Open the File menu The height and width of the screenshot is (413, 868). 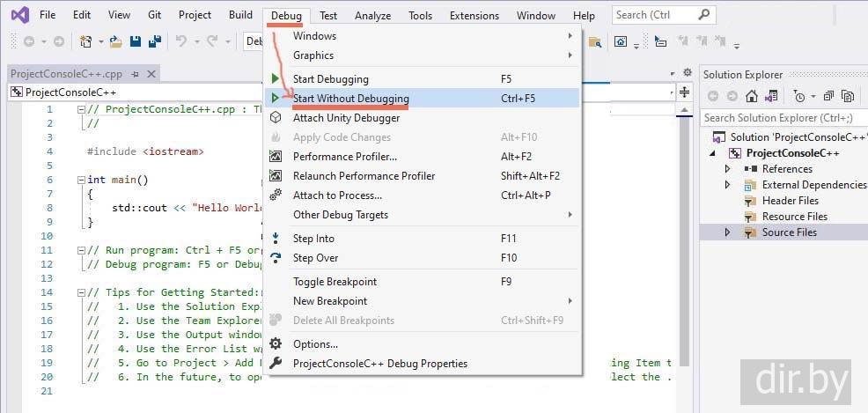click(48, 15)
